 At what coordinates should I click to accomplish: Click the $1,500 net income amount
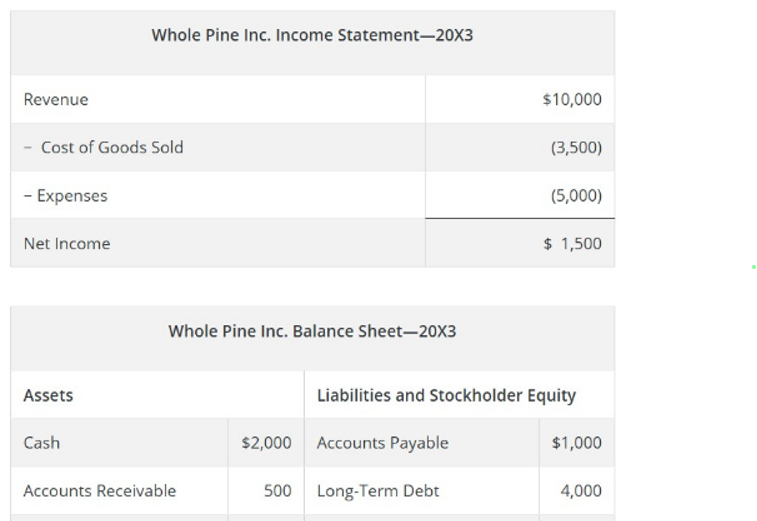(x=572, y=243)
